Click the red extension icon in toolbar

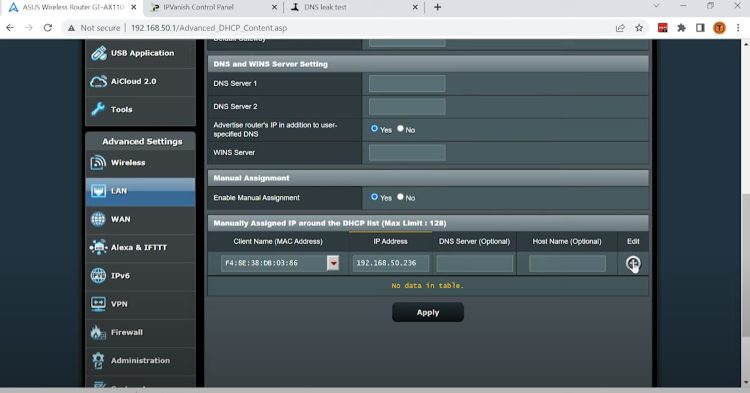click(662, 28)
